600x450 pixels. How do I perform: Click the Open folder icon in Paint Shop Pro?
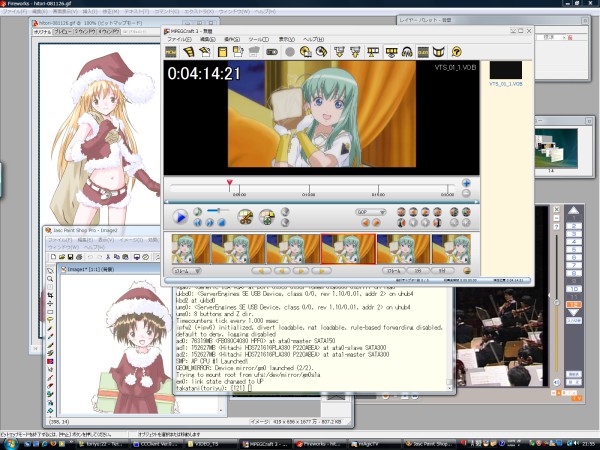62,257
